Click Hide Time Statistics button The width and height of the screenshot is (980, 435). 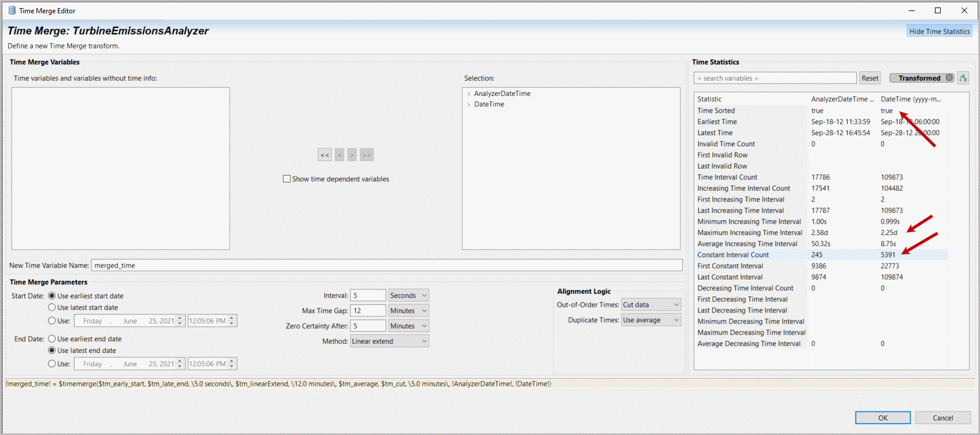click(939, 31)
